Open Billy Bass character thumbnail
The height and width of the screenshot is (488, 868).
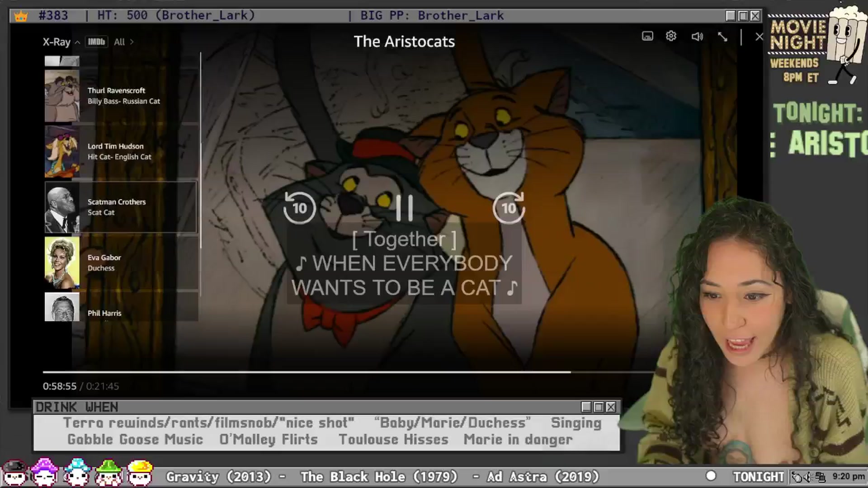coord(62,96)
